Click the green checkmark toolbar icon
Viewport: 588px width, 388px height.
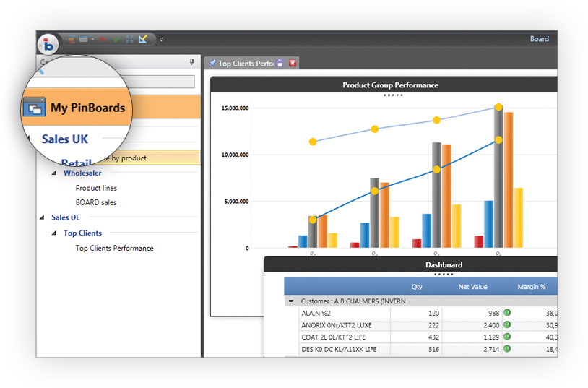coord(116,39)
